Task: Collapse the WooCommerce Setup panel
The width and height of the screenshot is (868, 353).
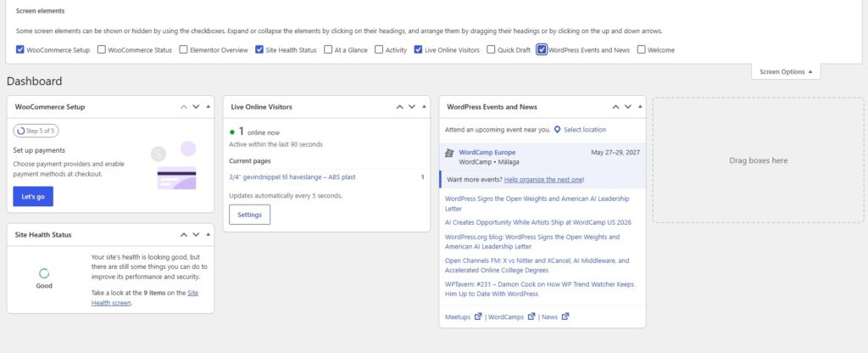Action: (x=209, y=107)
